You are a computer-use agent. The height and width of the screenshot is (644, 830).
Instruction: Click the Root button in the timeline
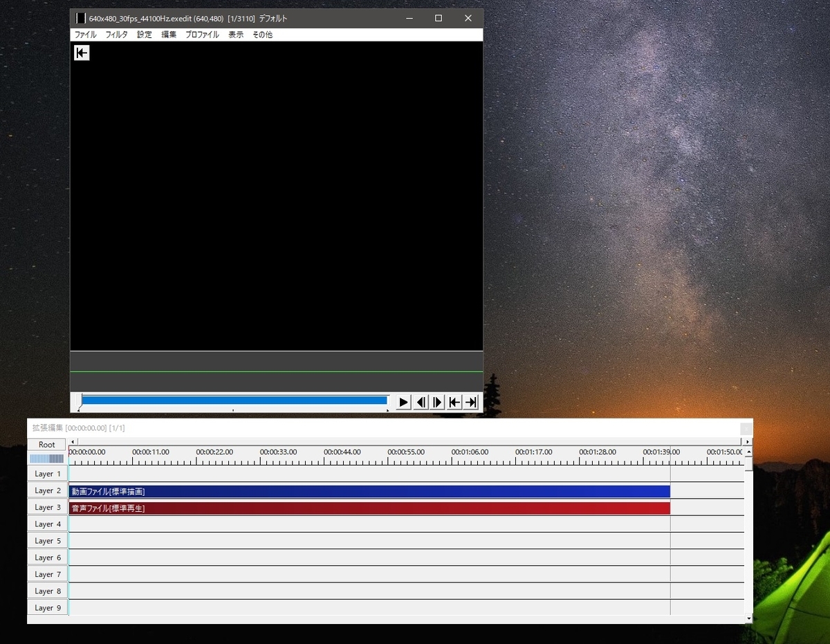point(47,445)
